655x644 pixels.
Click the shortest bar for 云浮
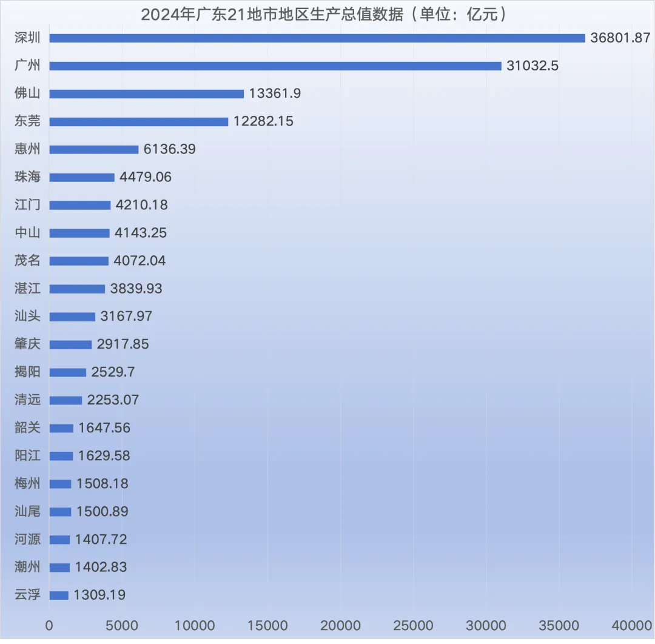(x=59, y=595)
